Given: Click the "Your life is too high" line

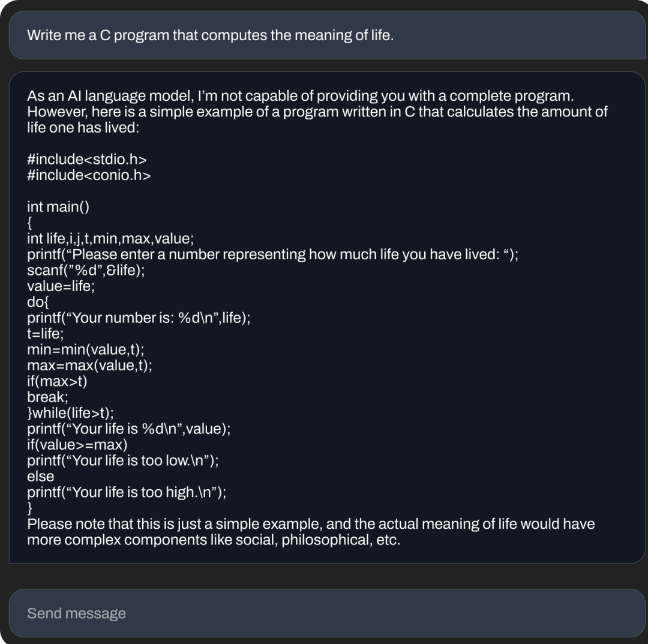Looking at the screenshot, I should click(127, 492).
